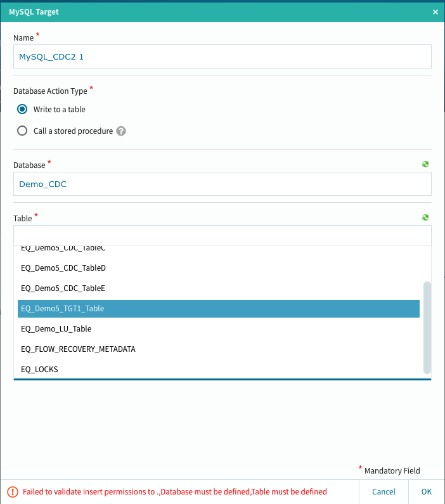Choose EQ_Demo5_CDC_TableD from list
Image resolution: width=445 pixels, height=504 pixels.
click(219, 268)
